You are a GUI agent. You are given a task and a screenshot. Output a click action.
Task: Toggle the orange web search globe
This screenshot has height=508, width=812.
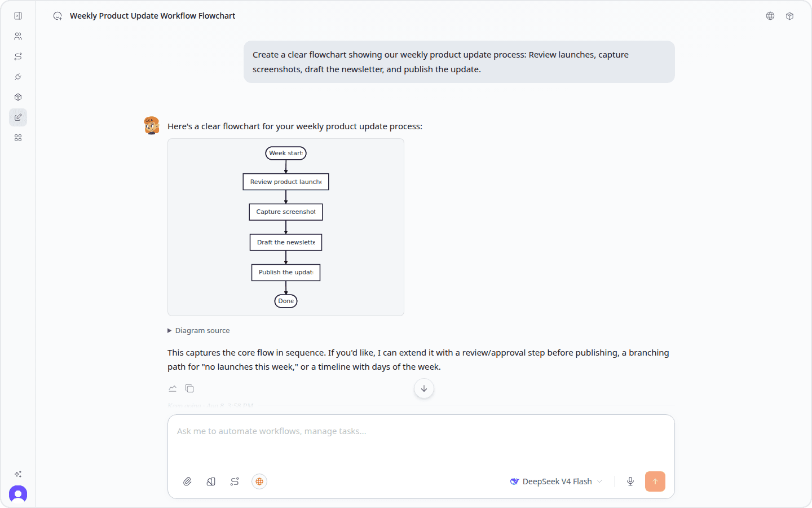[259, 481]
